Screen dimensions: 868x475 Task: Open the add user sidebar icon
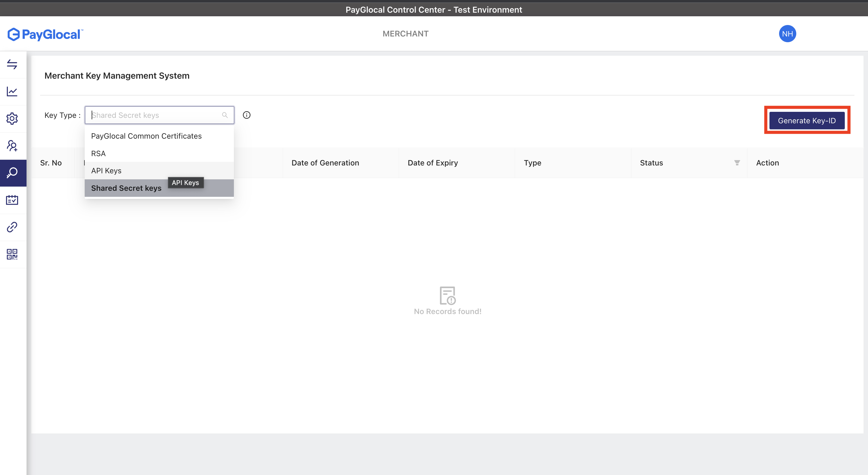click(12, 146)
